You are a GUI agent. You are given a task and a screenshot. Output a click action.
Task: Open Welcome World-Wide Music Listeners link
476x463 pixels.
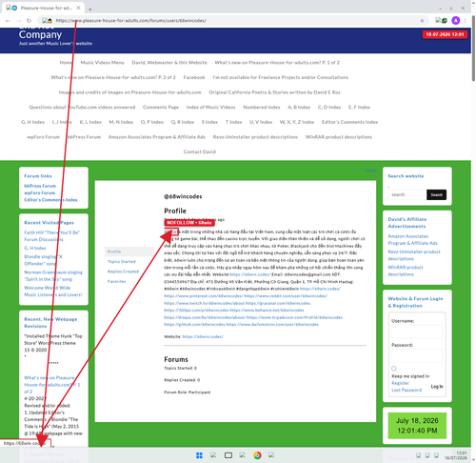coord(53,292)
